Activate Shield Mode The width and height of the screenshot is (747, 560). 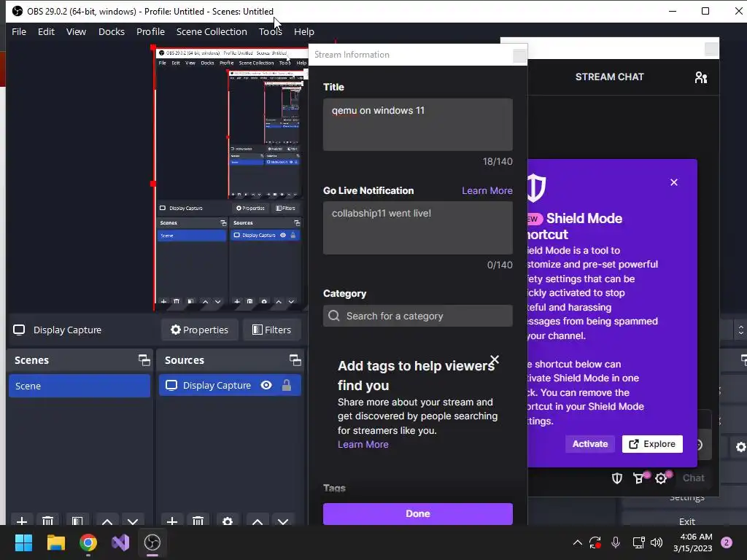[589, 444]
